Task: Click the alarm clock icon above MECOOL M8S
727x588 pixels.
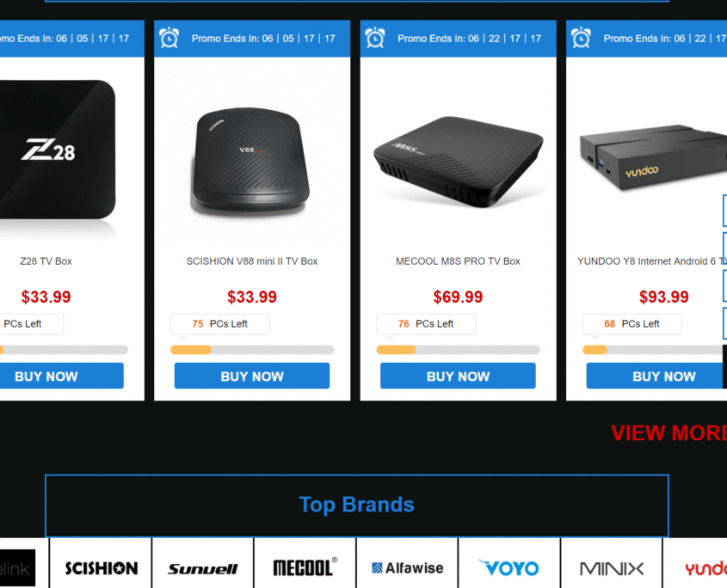Action: coord(375,38)
